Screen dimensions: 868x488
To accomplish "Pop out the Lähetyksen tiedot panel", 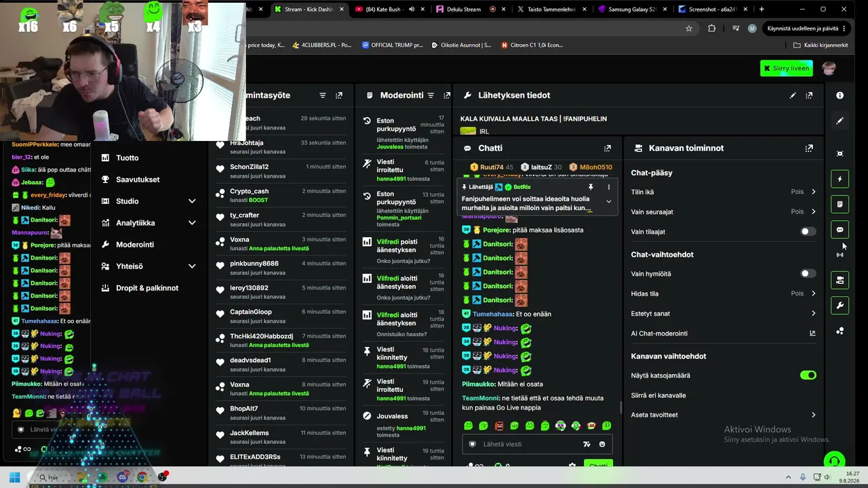I will (x=809, y=96).
